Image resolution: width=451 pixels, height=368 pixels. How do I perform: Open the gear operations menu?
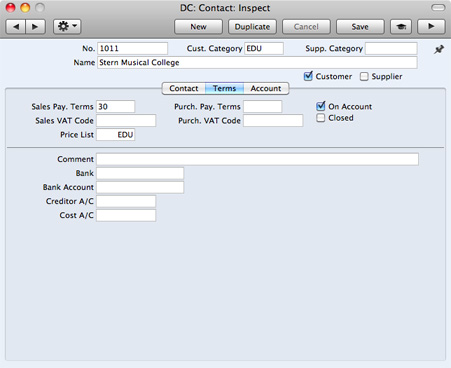click(x=67, y=26)
